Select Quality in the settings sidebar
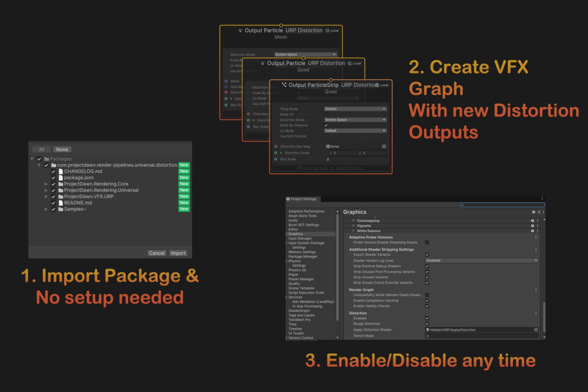 294,284
